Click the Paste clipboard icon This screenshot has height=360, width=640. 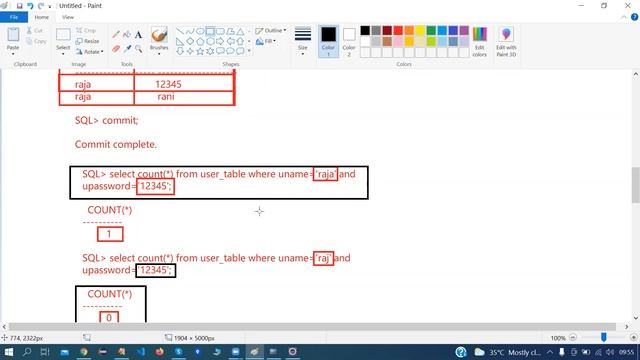pos(13,35)
